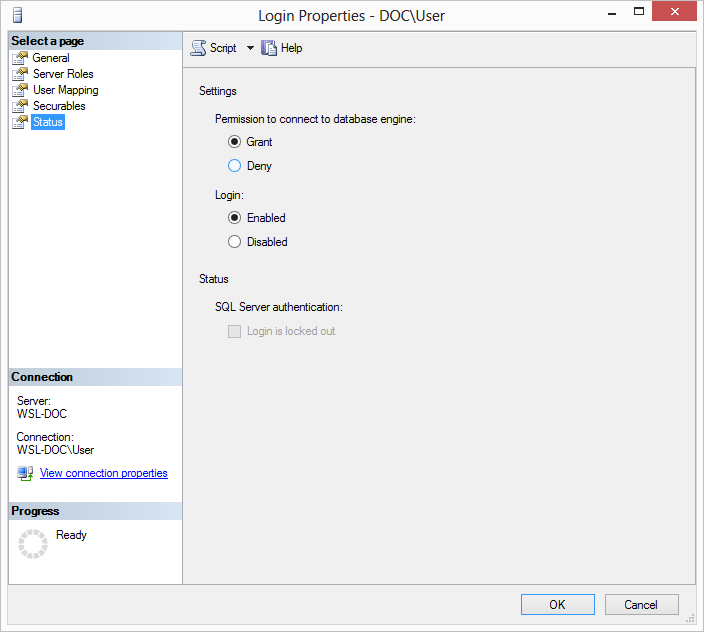This screenshot has height=632, width=704.
Task: Click the Help document icon
Action: coord(268,48)
